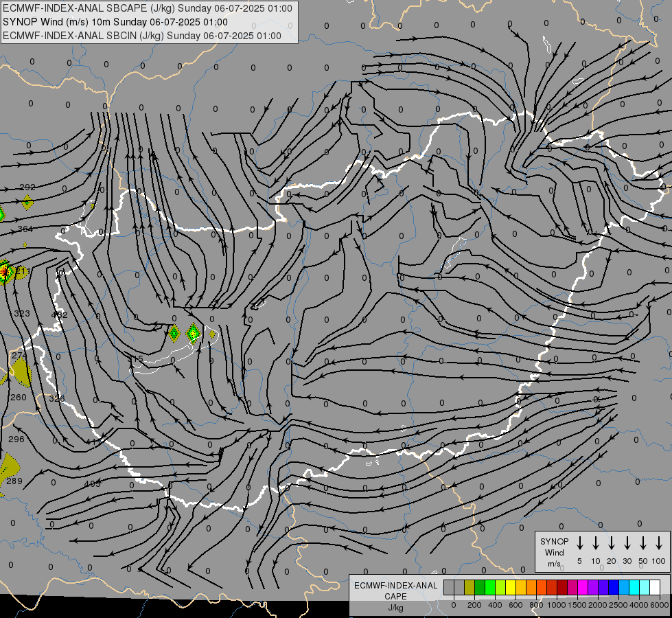Click the 5 m/s wind arrow in legend
The image size is (672, 618).
[x=579, y=543]
